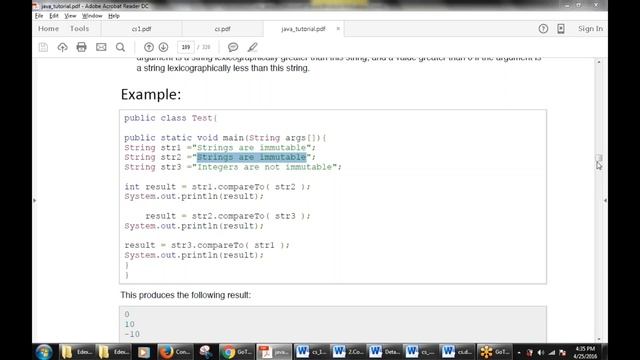This screenshot has width=640, height=360.
Task: Click the highlighted "Strings are immutable" text
Action: (x=252, y=157)
